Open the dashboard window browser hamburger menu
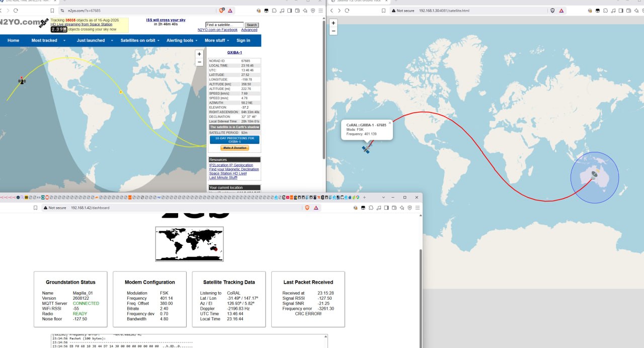Image resolution: width=644 pixels, height=348 pixels. pyautogui.click(x=417, y=207)
